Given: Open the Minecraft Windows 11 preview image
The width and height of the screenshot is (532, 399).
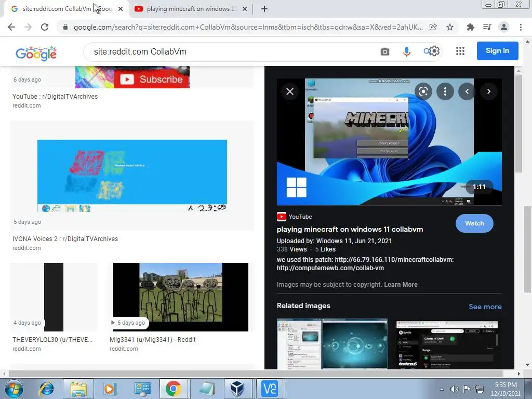Looking at the screenshot, I should tap(389, 142).
